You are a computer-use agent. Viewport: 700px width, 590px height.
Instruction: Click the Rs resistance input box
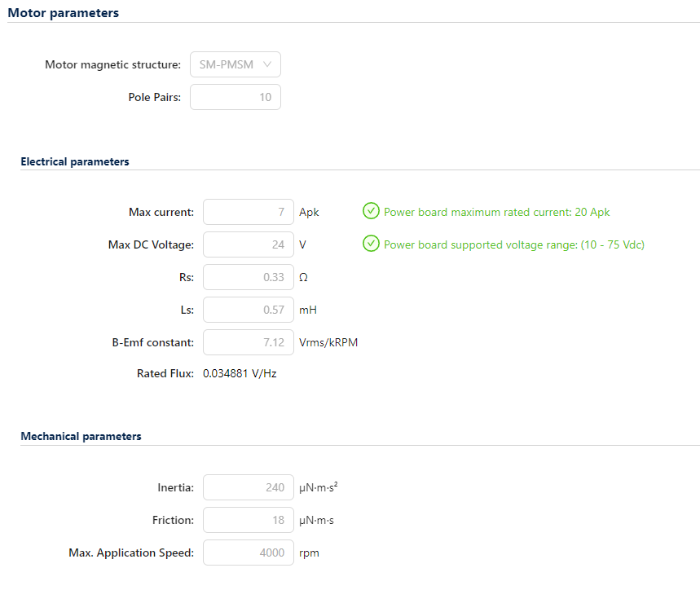[248, 277]
